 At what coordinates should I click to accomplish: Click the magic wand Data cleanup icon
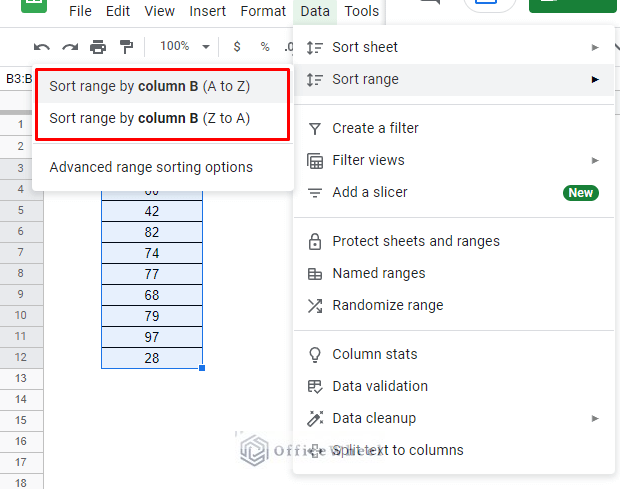(x=315, y=419)
